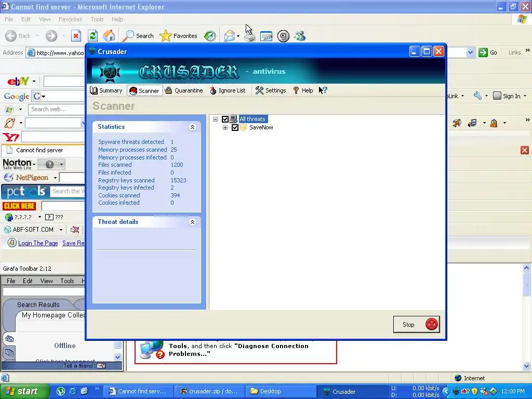Click the Google toolbar logo
This screenshot has height=399, width=532.
coord(16,96)
